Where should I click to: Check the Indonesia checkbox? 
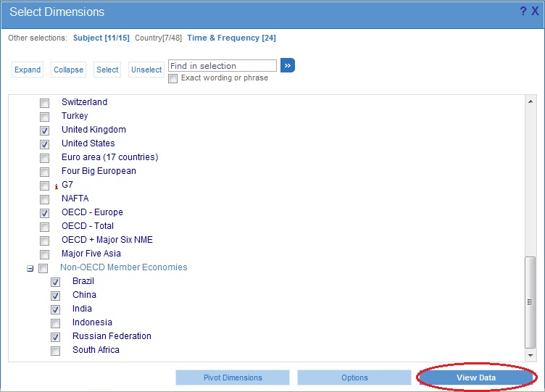point(56,323)
